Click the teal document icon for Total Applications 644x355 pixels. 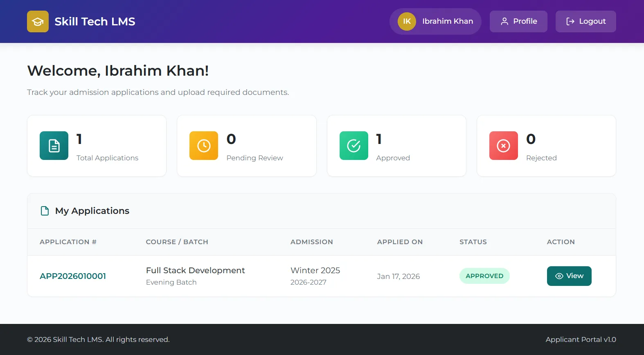pyautogui.click(x=54, y=146)
